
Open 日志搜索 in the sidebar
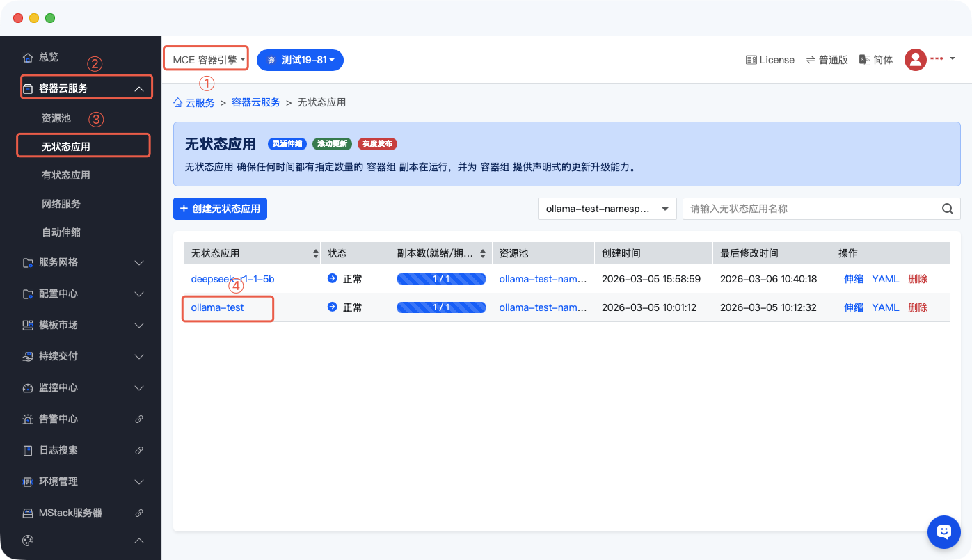[x=58, y=450]
